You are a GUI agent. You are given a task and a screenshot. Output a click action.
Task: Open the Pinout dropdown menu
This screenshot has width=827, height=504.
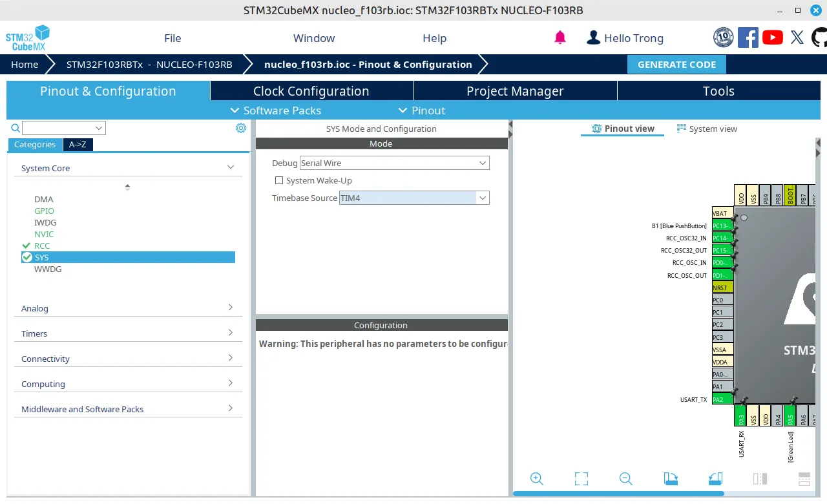tap(422, 110)
